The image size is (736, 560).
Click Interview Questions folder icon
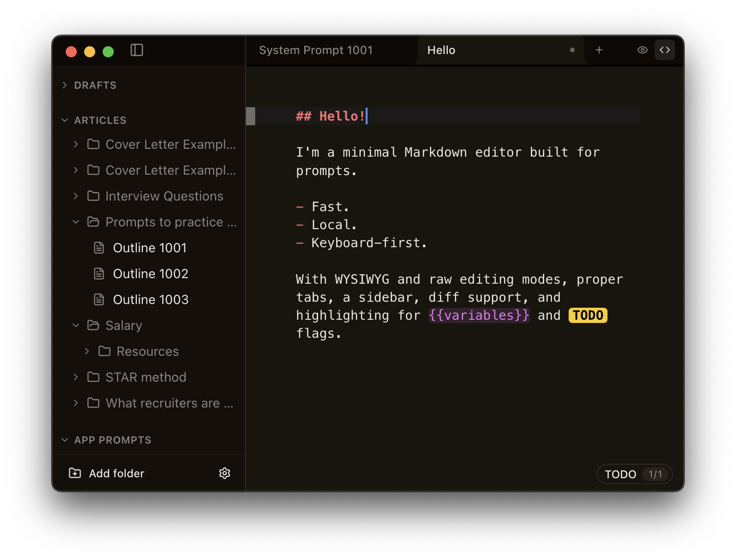click(x=93, y=196)
